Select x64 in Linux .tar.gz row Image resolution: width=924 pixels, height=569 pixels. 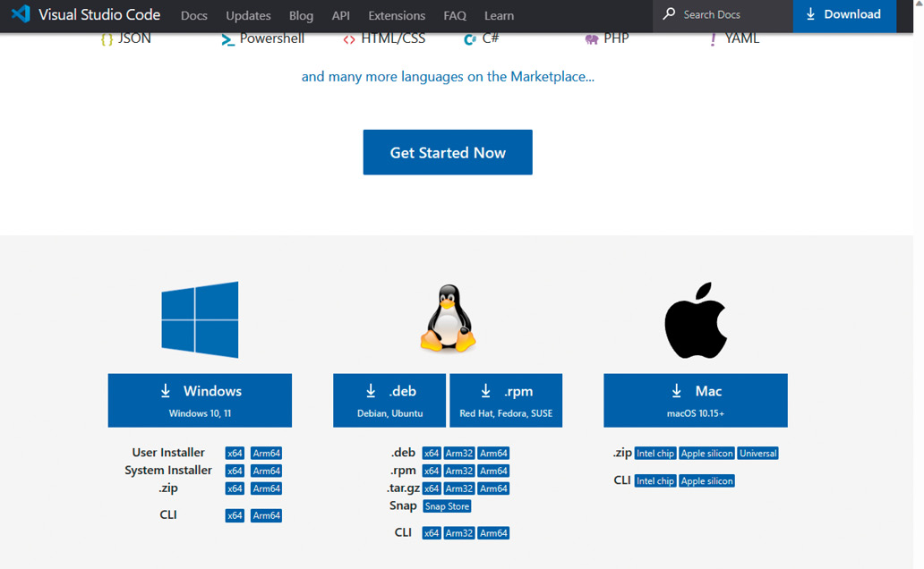[432, 488]
